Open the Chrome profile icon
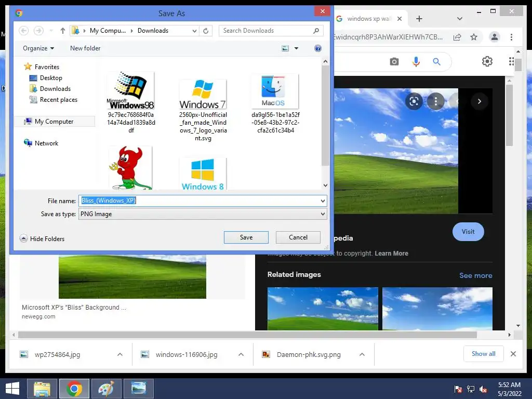This screenshot has height=399, width=532. tap(495, 37)
